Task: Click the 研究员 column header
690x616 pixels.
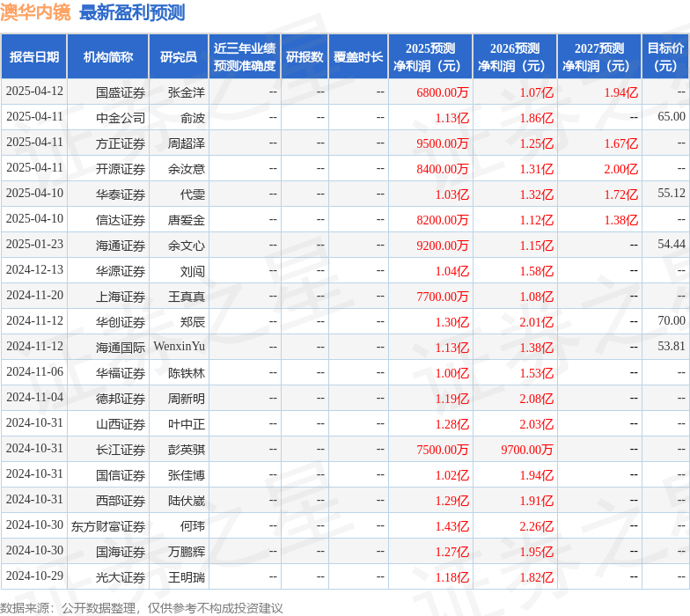Action: pos(179,57)
